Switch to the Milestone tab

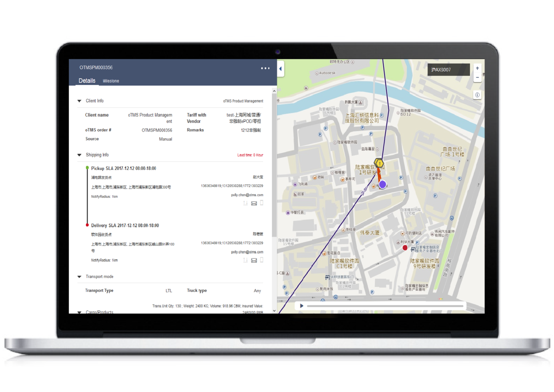pos(111,81)
